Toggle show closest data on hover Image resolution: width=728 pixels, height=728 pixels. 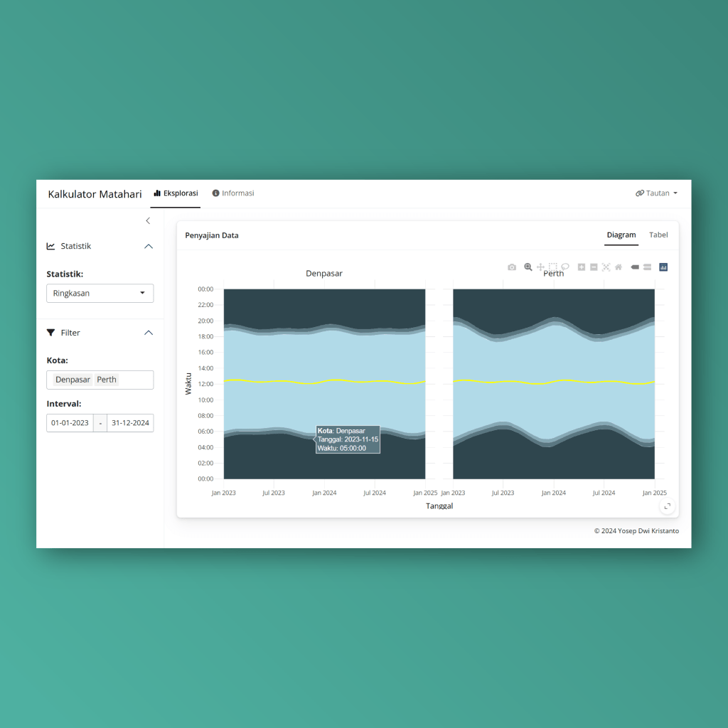pyautogui.click(x=635, y=267)
